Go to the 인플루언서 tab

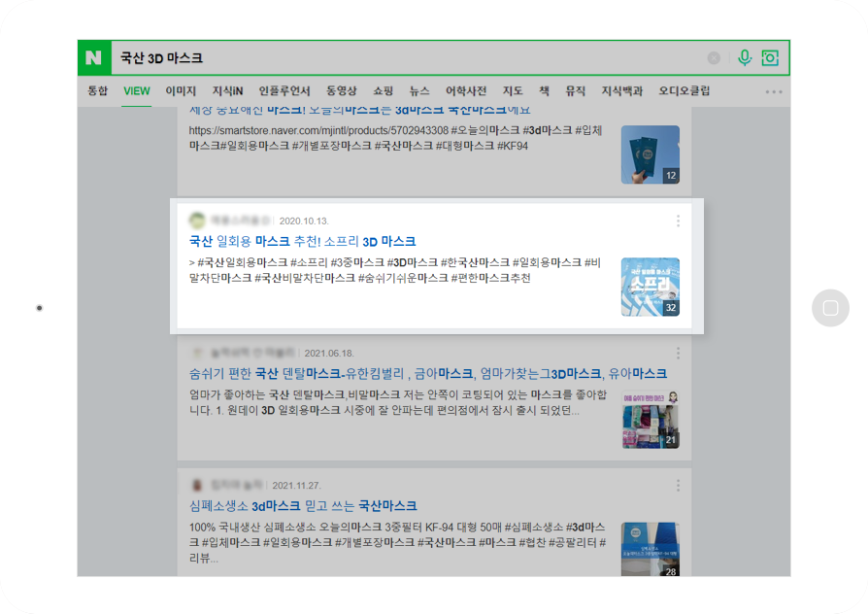pyautogui.click(x=284, y=91)
